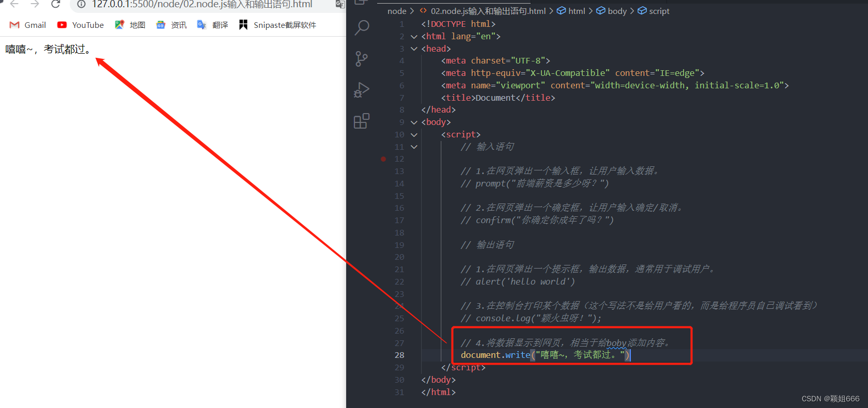Image resolution: width=868 pixels, height=408 pixels.
Task: Select the script breadcrumb segment
Action: (654, 11)
